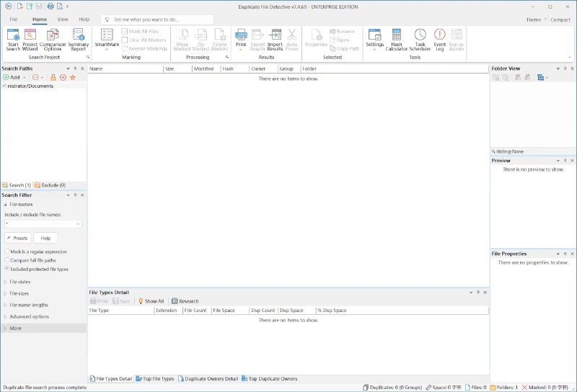
Task: Click the Tell me what you want to do box
Action: click(x=157, y=19)
